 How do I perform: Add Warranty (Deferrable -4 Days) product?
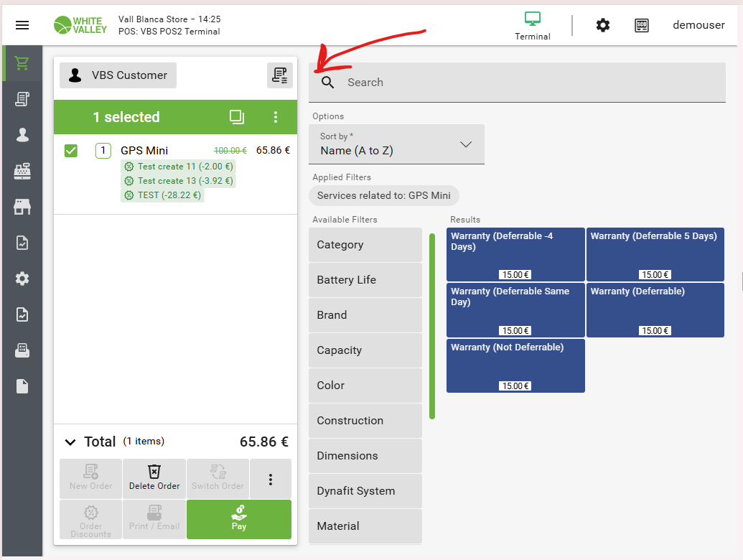tap(515, 254)
